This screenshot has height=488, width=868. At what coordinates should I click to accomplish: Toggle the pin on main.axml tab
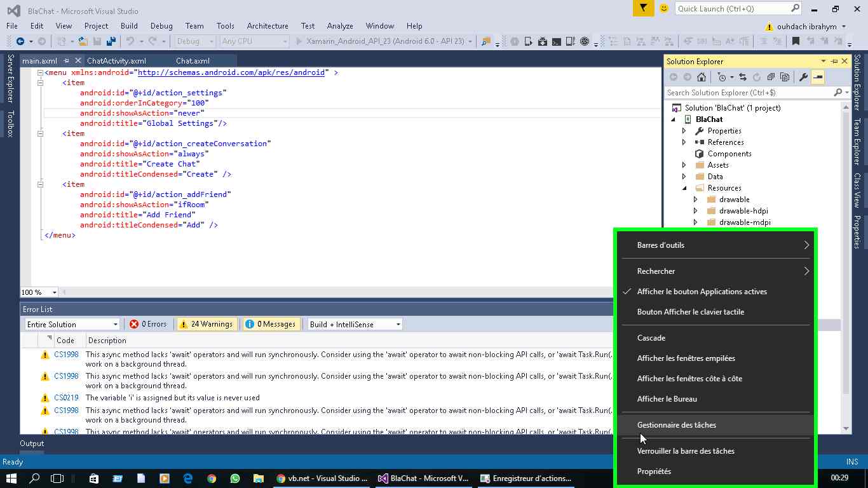point(67,61)
